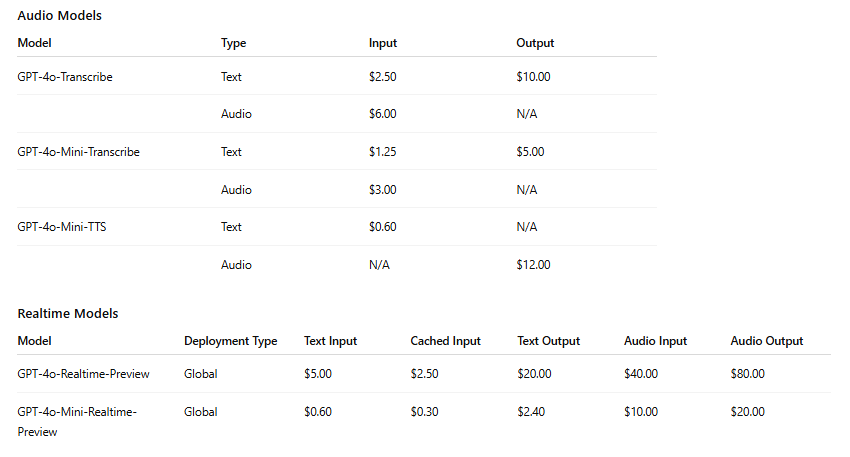Image resolution: width=850 pixels, height=457 pixels.
Task: Click the Audio Models heading
Action: (60, 15)
